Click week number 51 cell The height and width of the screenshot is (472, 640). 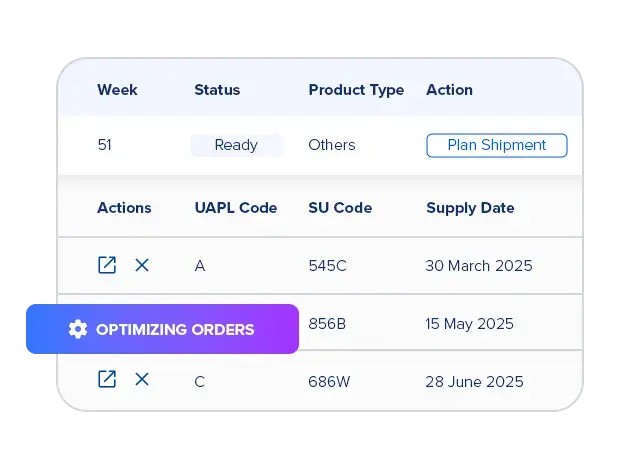pos(104,145)
